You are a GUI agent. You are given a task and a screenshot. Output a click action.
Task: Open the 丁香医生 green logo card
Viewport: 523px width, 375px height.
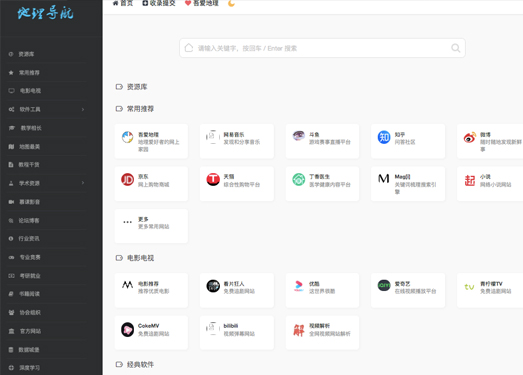pos(322,183)
